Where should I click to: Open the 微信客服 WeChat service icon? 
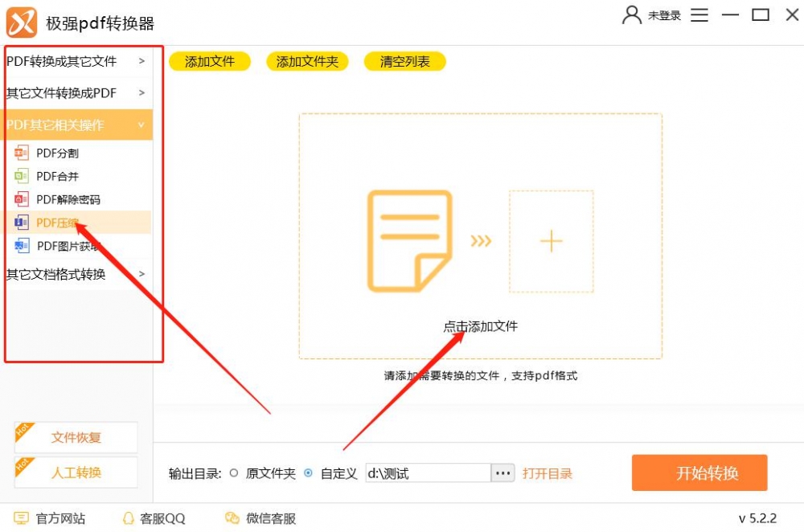point(232,518)
